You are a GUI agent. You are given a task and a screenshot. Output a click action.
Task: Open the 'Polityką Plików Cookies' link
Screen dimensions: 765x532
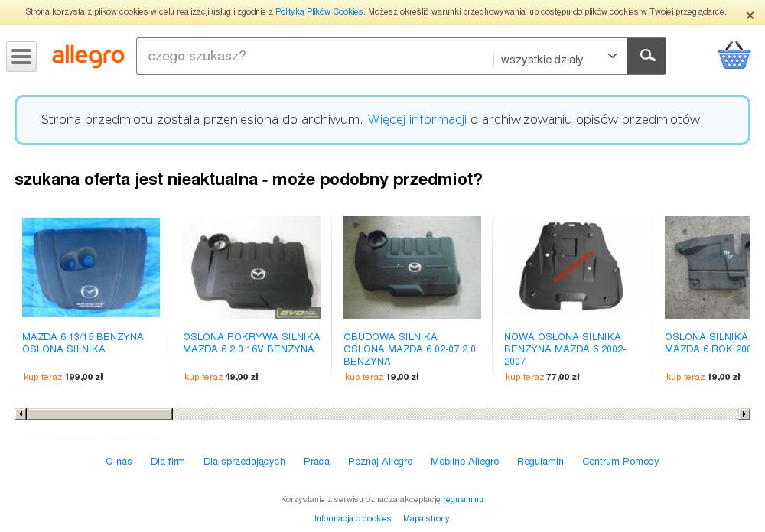(x=319, y=11)
